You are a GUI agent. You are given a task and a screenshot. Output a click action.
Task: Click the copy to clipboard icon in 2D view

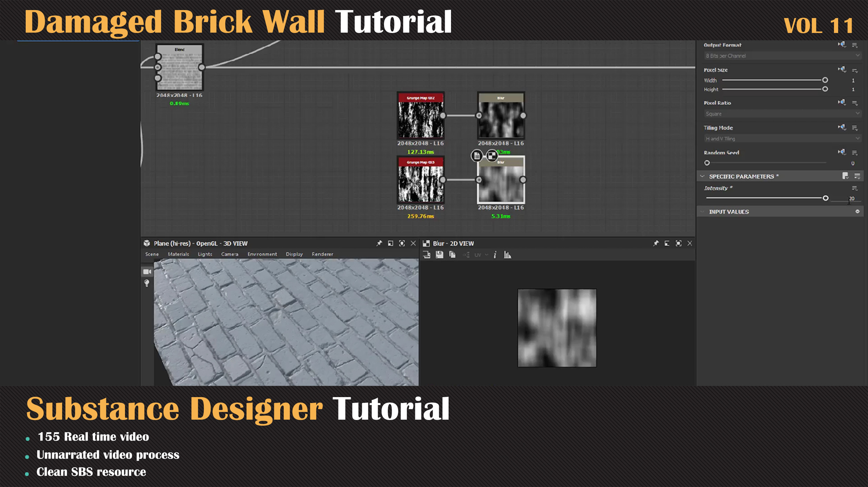click(x=452, y=255)
